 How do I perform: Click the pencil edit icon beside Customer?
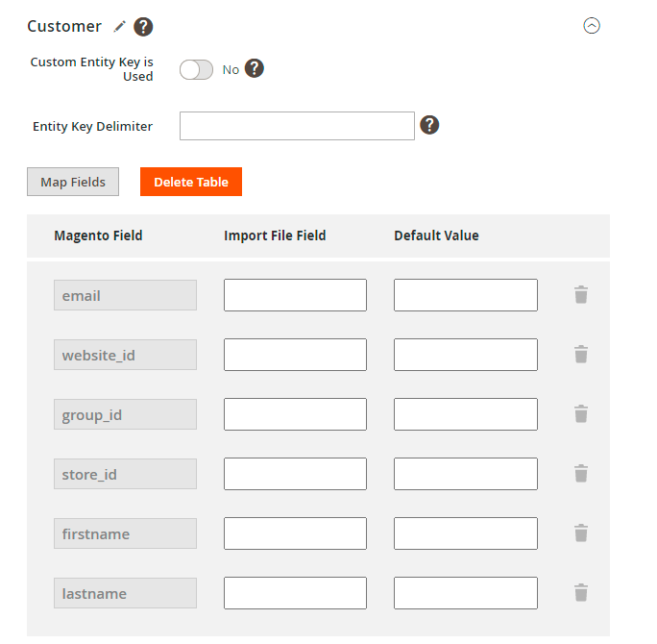(x=120, y=26)
